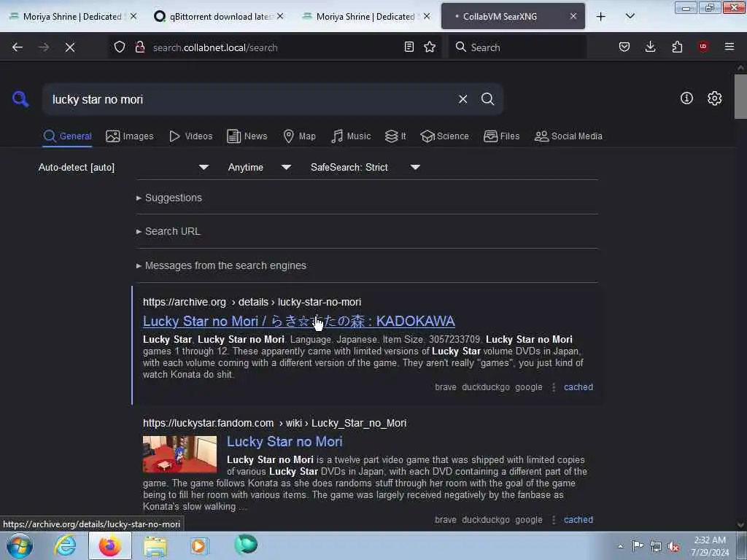
Task: Click the site security padlock icon
Action: tap(139, 47)
